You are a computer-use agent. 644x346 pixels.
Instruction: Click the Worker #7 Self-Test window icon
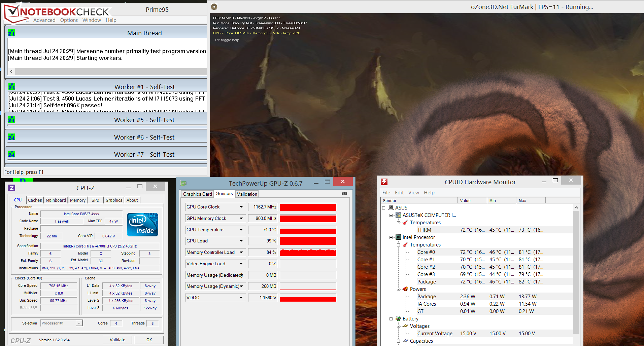click(x=11, y=154)
